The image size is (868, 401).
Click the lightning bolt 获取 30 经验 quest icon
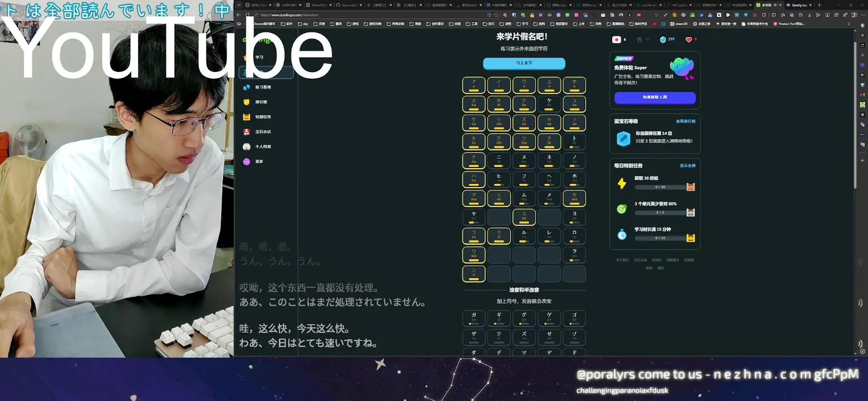pyautogui.click(x=622, y=183)
